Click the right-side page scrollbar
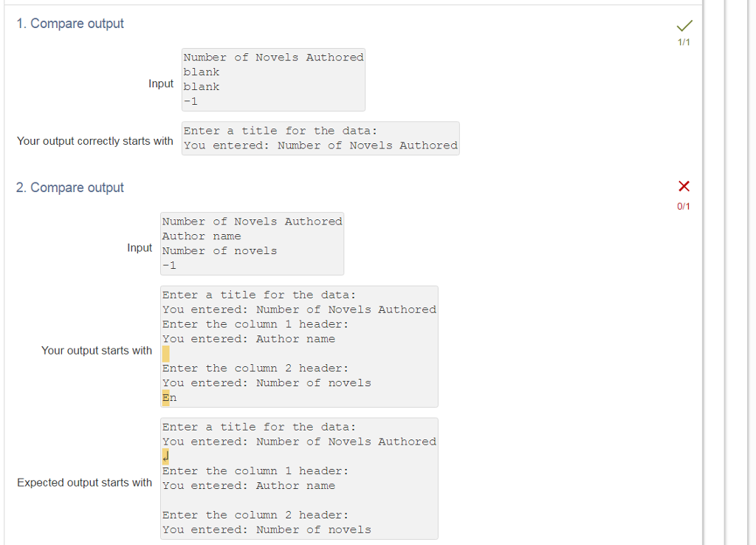Viewport: 756px width, 545px height. (750, 273)
